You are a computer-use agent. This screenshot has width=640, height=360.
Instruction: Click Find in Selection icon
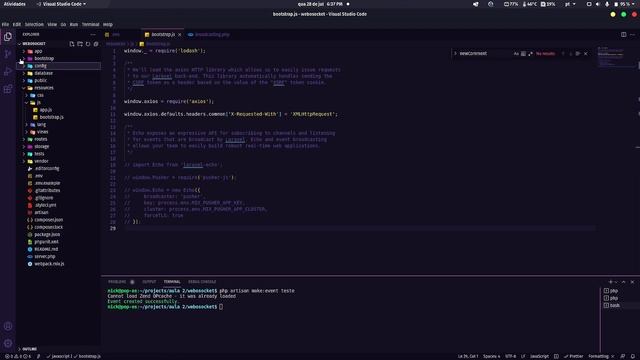578,53
